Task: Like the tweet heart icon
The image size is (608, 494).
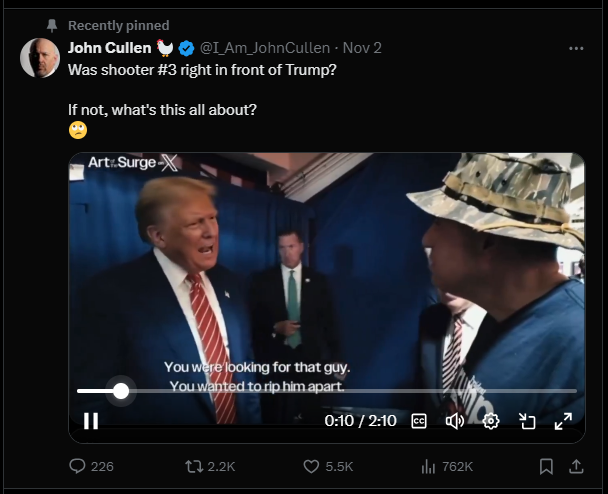Action: 311,466
